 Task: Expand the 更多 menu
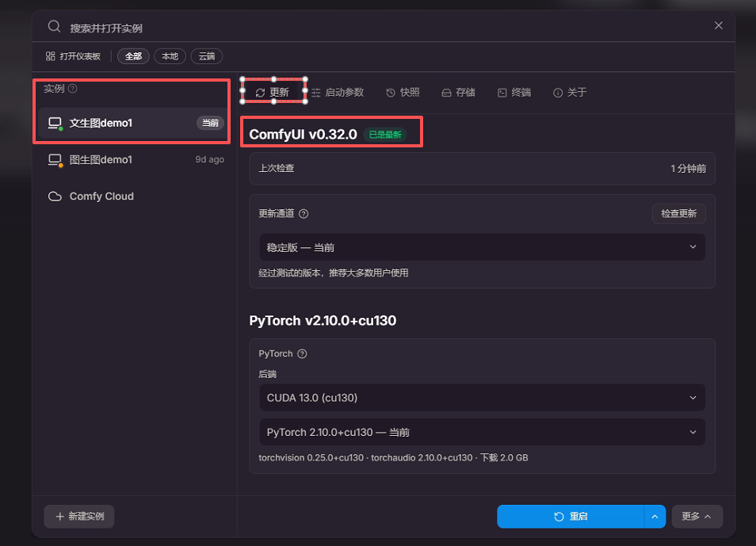point(697,517)
